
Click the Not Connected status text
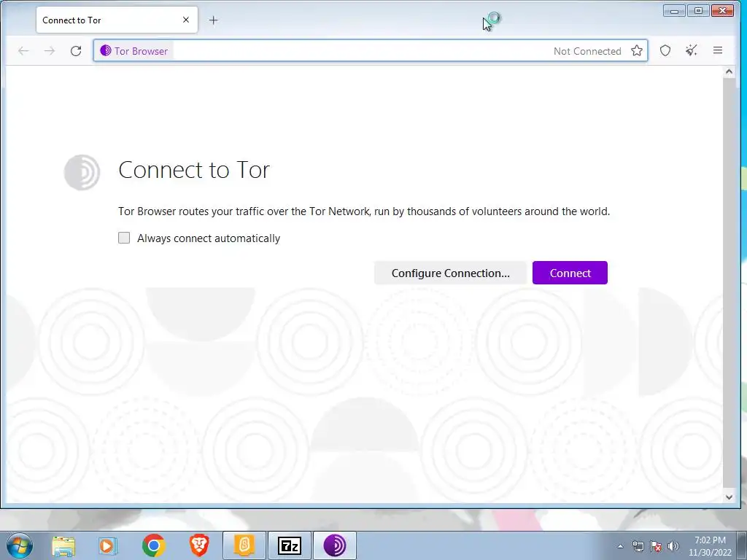pyautogui.click(x=587, y=51)
